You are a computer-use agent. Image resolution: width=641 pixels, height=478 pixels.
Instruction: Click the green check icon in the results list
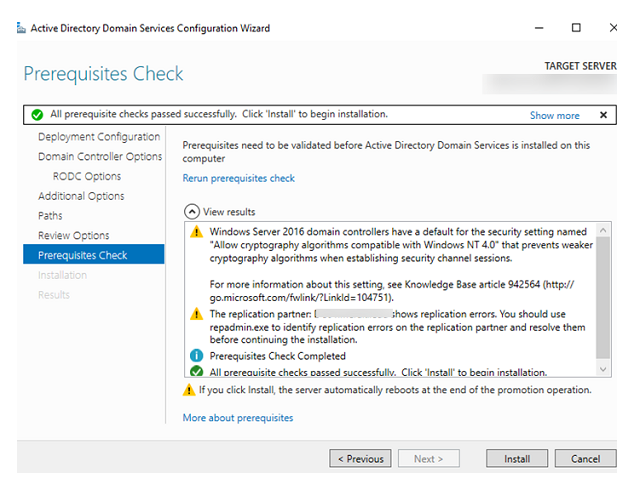(197, 371)
